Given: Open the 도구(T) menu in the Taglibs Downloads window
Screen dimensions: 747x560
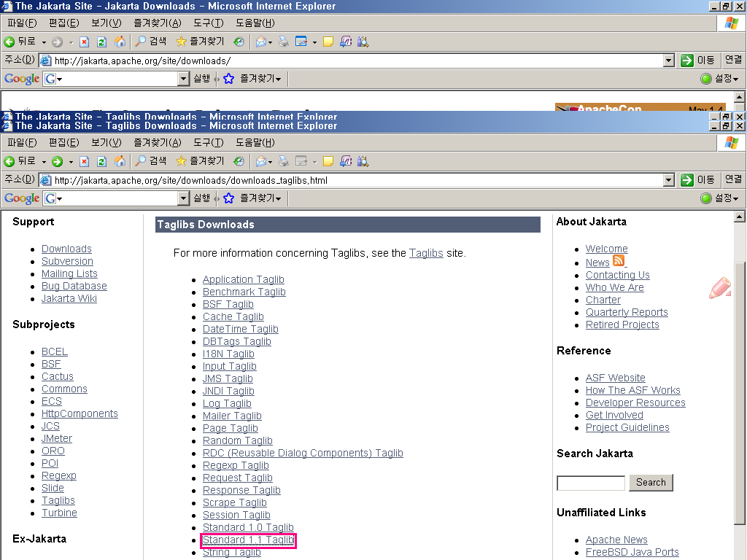Looking at the screenshot, I should (208, 143).
